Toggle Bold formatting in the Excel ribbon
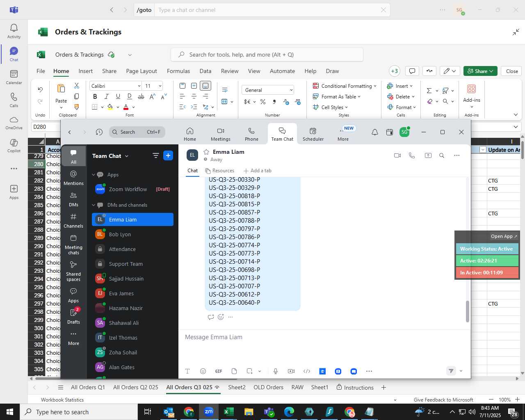The height and width of the screenshot is (420, 525). [x=95, y=96]
